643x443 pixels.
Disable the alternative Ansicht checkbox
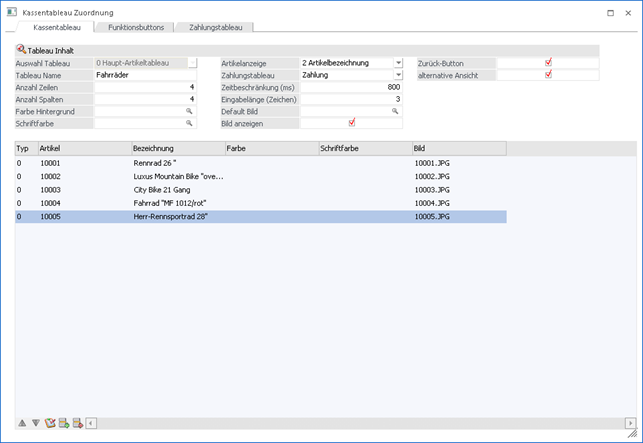[x=548, y=75]
